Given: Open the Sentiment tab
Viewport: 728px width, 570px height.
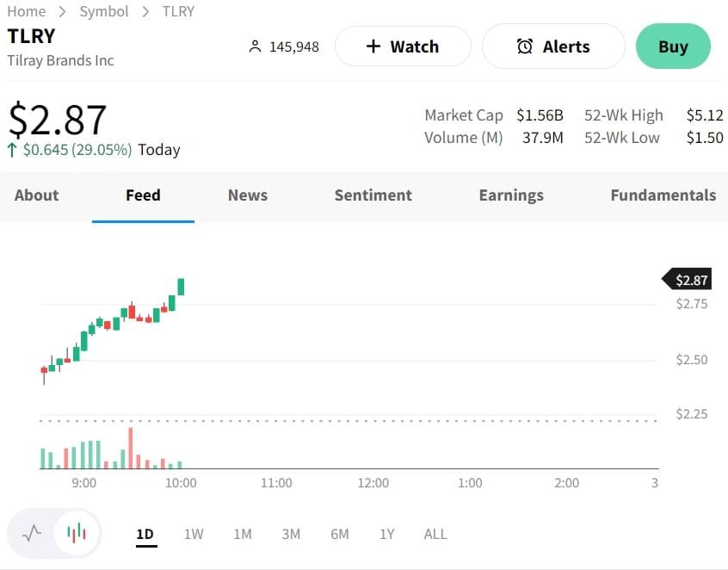Looking at the screenshot, I should pyautogui.click(x=373, y=195).
